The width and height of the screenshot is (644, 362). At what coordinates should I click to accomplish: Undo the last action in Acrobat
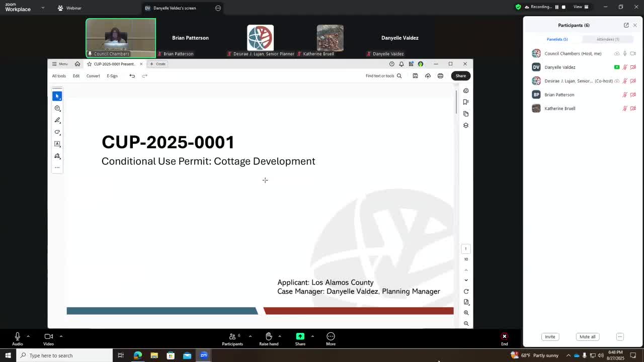click(x=132, y=76)
